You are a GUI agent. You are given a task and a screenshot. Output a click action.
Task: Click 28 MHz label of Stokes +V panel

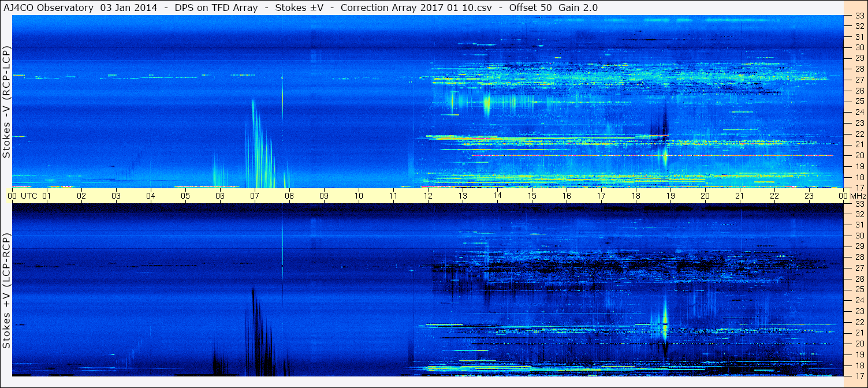(859, 257)
